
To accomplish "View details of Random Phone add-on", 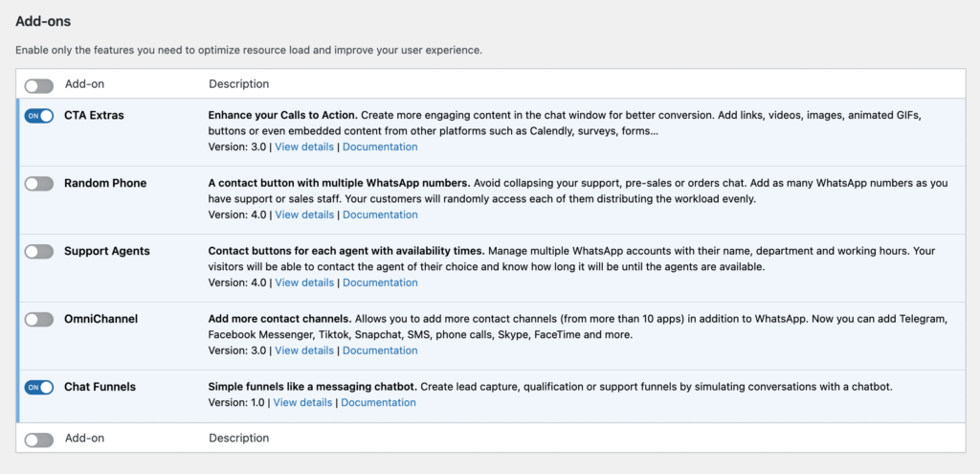I will (x=304, y=215).
